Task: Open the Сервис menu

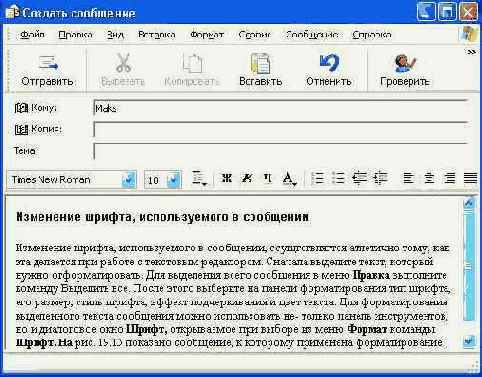Action: coord(255,35)
